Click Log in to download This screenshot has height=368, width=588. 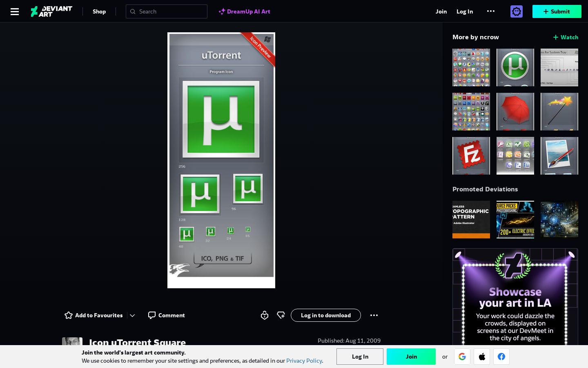[x=326, y=315]
